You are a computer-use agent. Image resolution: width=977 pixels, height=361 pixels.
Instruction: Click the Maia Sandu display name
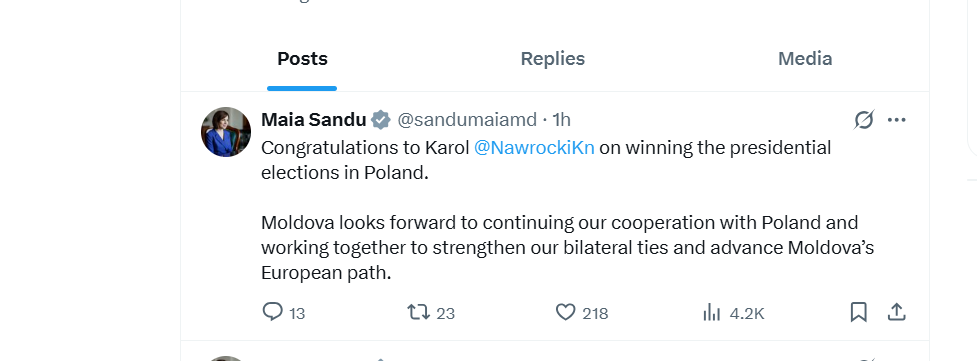313,119
